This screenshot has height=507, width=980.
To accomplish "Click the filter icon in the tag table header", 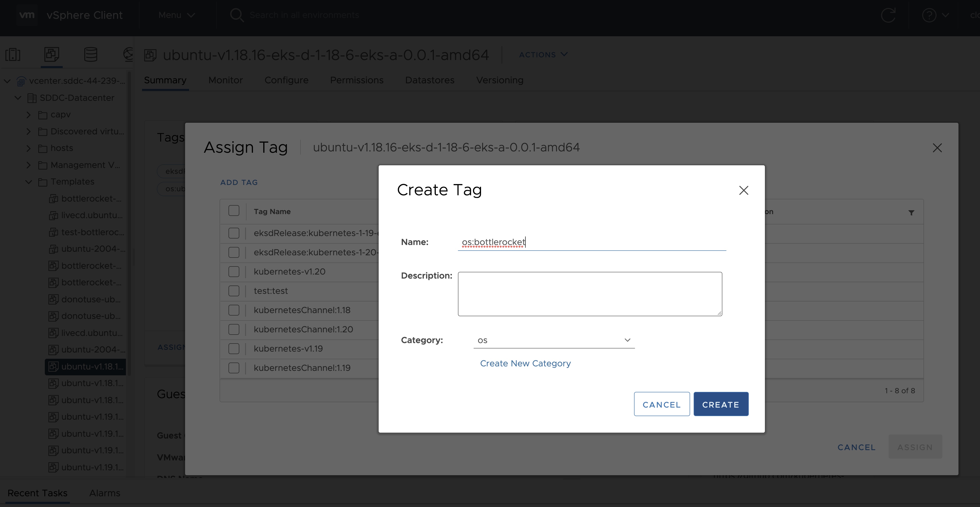I will 911,213.
